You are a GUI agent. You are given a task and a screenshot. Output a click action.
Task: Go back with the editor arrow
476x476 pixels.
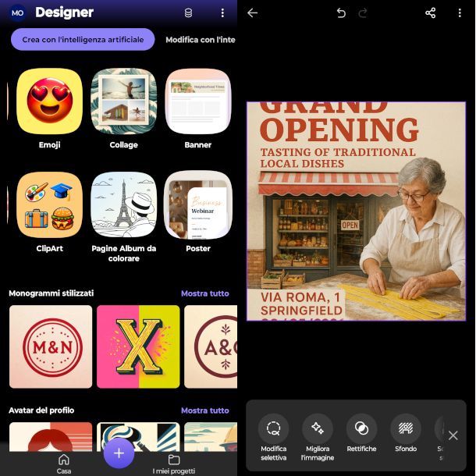pos(252,12)
